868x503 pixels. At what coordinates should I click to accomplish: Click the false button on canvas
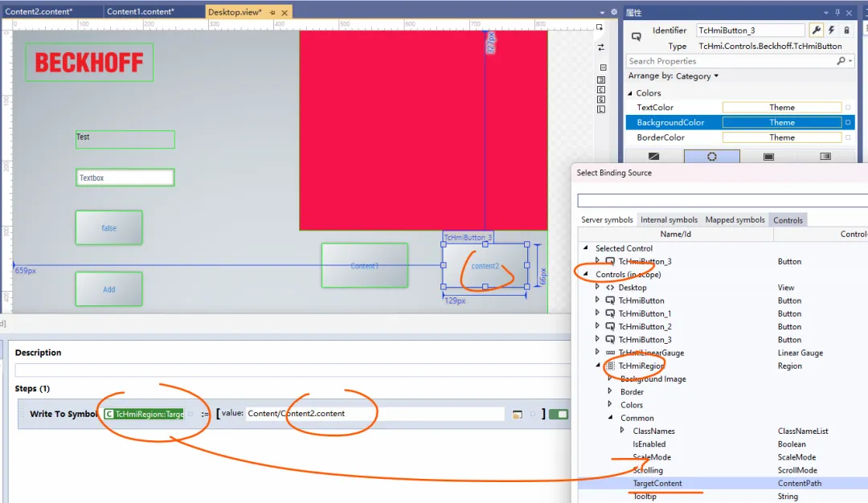109,228
